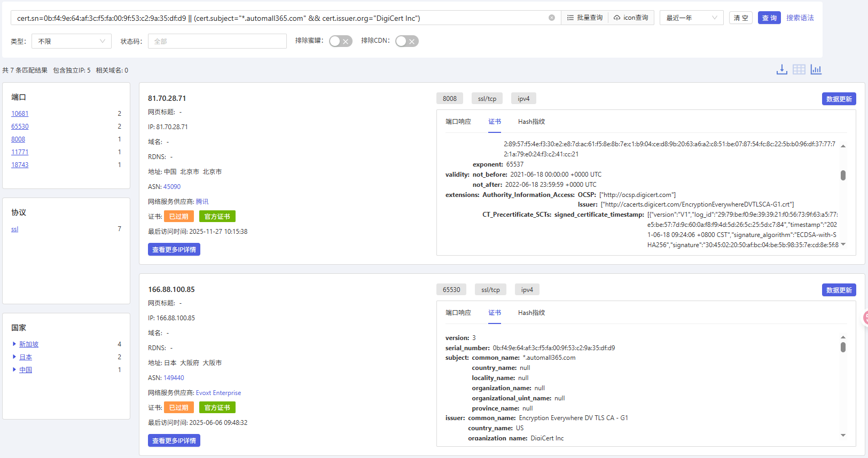This screenshot has height=458, width=868.
Task: Click serial_number value in second certificate
Action: click(x=554, y=348)
